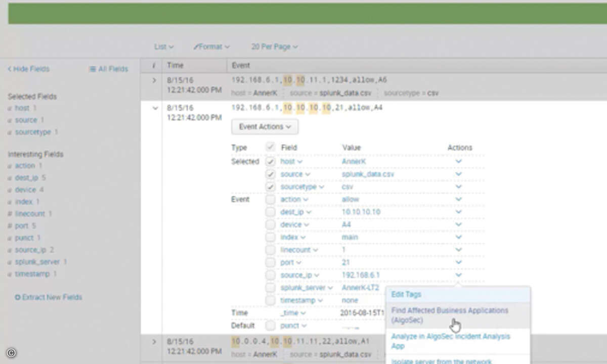This screenshot has width=607, height=364.
Task: Open the _time field name dropdown
Action: [x=293, y=313]
